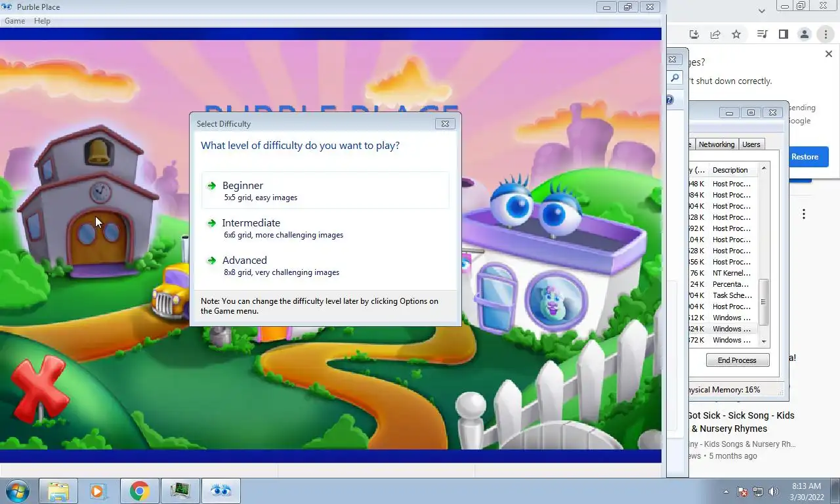The height and width of the screenshot is (504, 840).
Task: Open Got Sick - Sick Song video title
Action: 741,422
